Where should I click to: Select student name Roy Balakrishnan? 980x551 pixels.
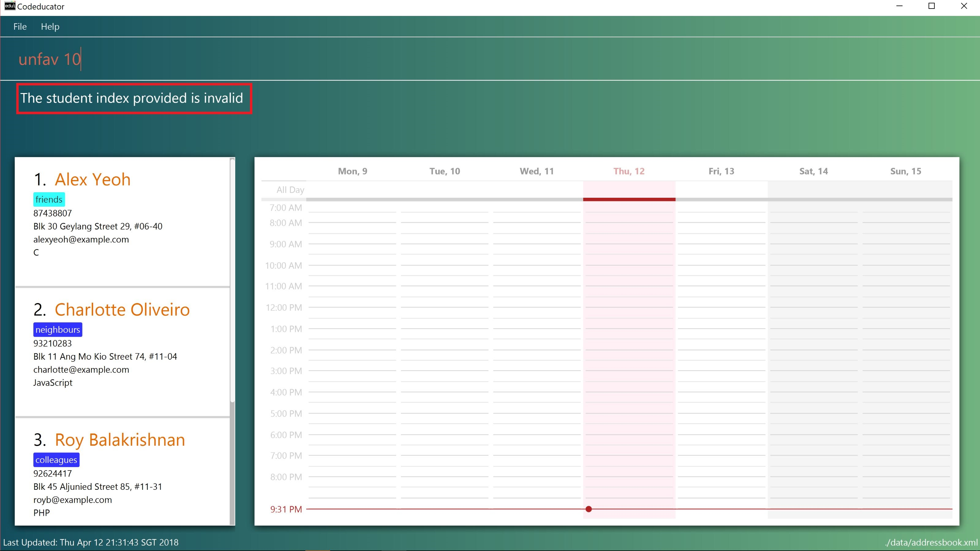pos(120,440)
